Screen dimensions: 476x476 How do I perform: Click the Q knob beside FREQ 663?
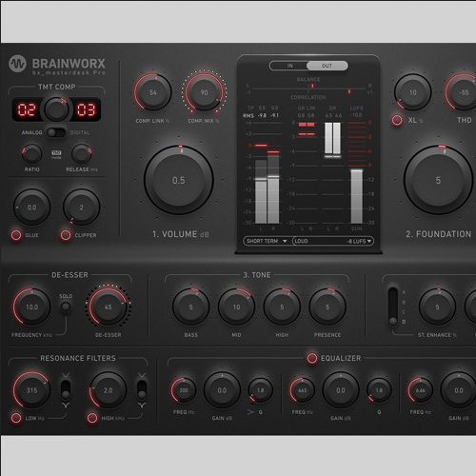pyautogui.click(x=379, y=390)
